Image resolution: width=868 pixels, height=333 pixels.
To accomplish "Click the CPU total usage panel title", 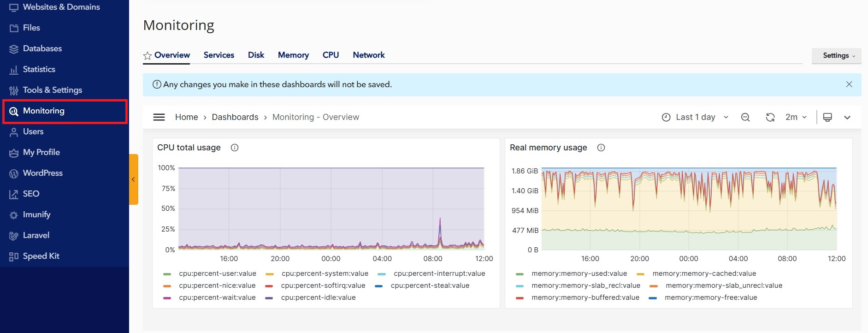I will coord(189,148).
